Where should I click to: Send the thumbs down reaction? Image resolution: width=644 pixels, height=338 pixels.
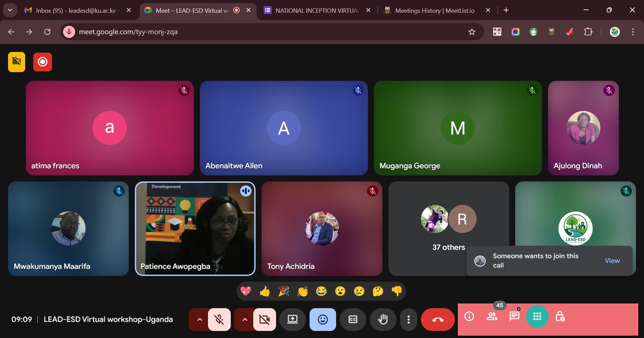pos(397,291)
